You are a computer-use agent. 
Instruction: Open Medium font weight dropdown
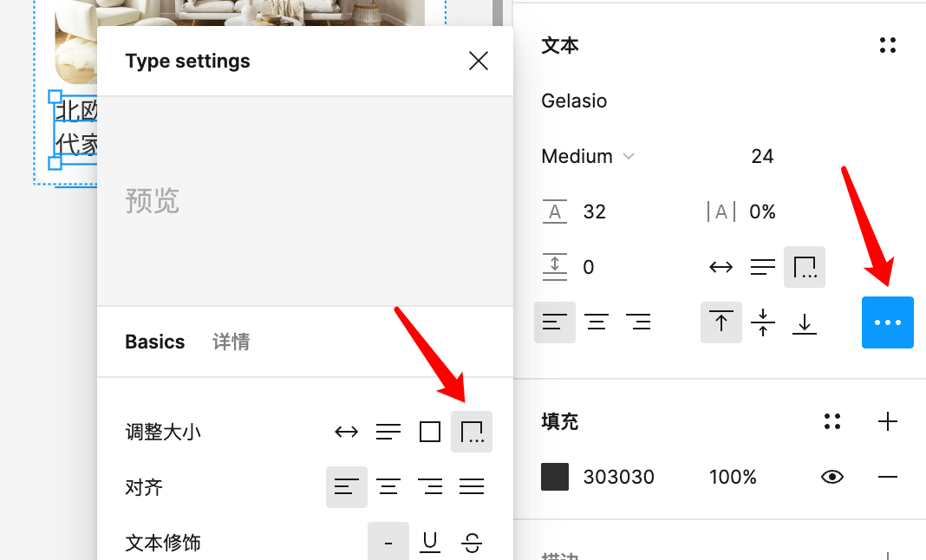(x=588, y=156)
